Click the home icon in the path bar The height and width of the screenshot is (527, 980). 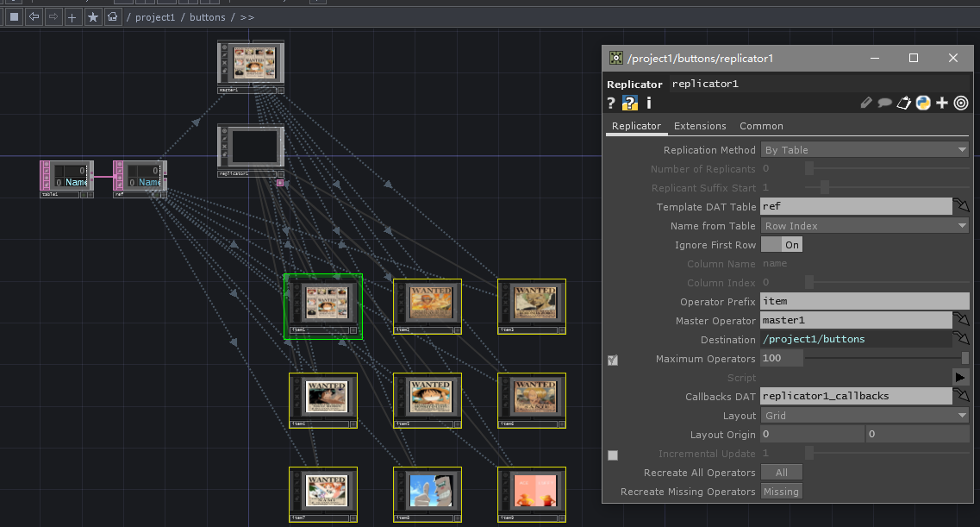pyautogui.click(x=112, y=16)
